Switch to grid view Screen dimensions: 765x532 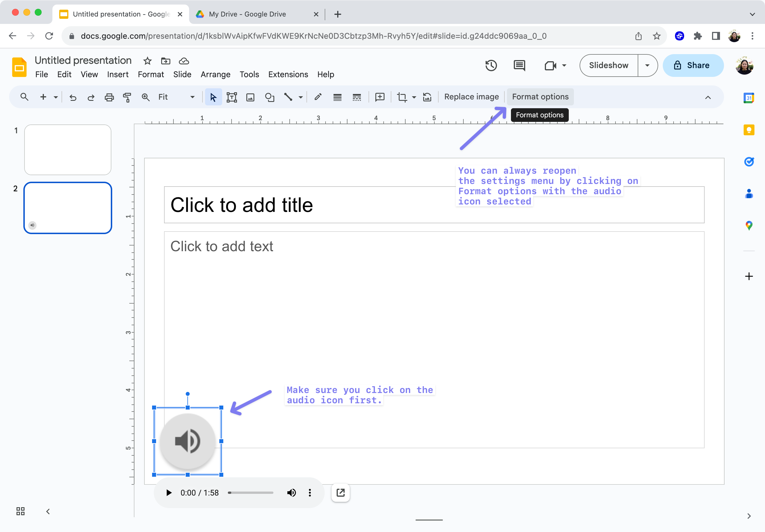pos(20,511)
